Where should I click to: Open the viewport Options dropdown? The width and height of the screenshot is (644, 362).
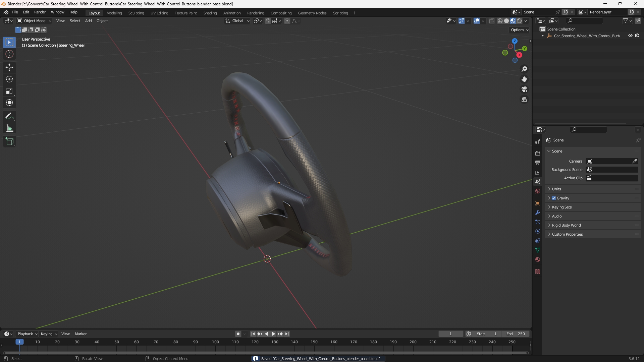coord(520,30)
